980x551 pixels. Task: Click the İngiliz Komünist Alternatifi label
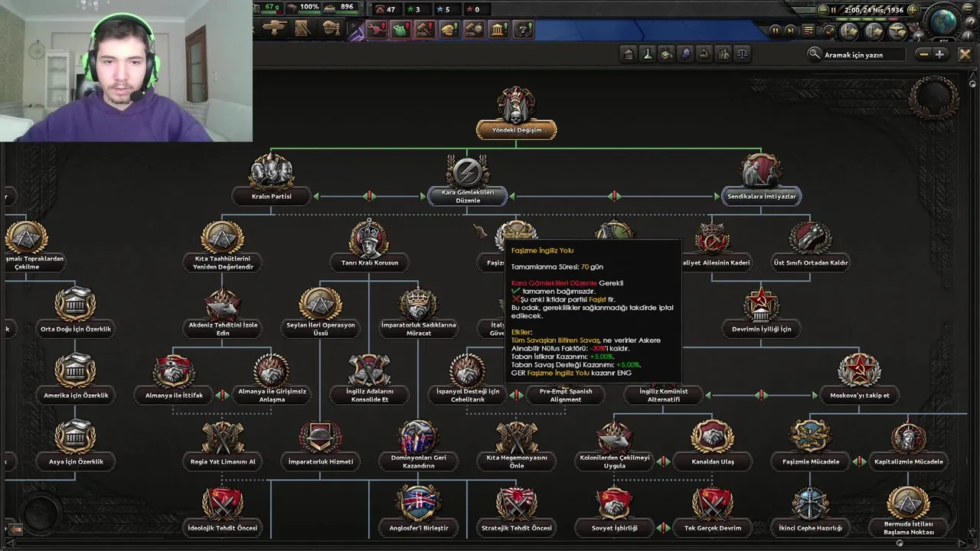[x=663, y=395]
